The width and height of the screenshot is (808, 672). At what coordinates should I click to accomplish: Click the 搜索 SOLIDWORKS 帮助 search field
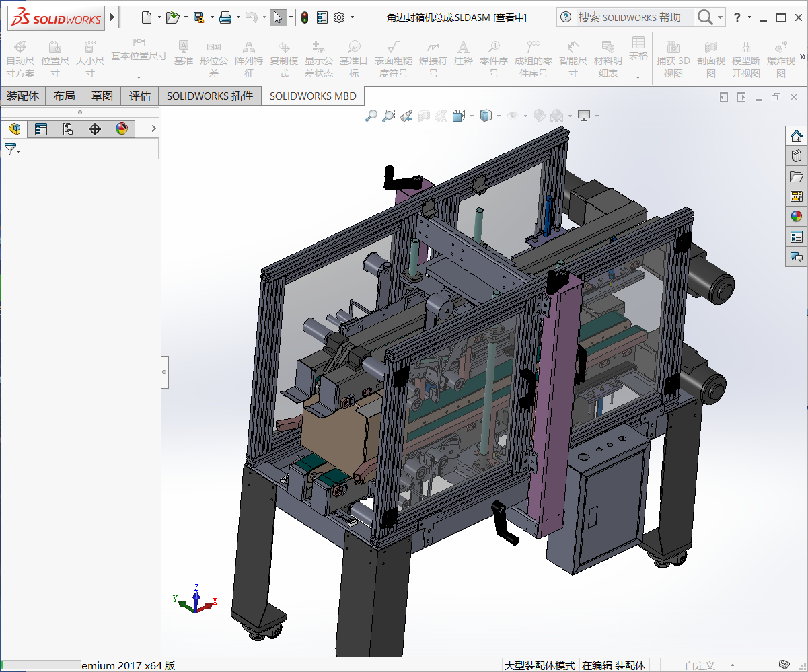coord(629,17)
